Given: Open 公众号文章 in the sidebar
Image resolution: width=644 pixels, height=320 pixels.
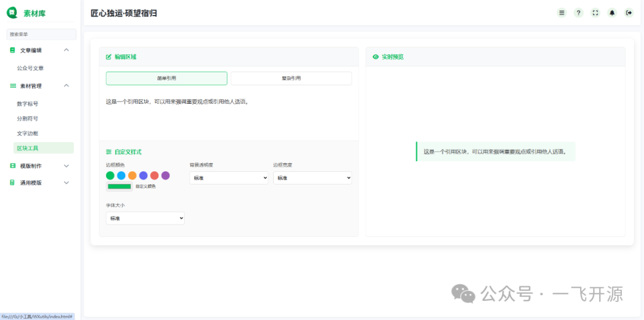Looking at the screenshot, I should [x=30, y=68].
